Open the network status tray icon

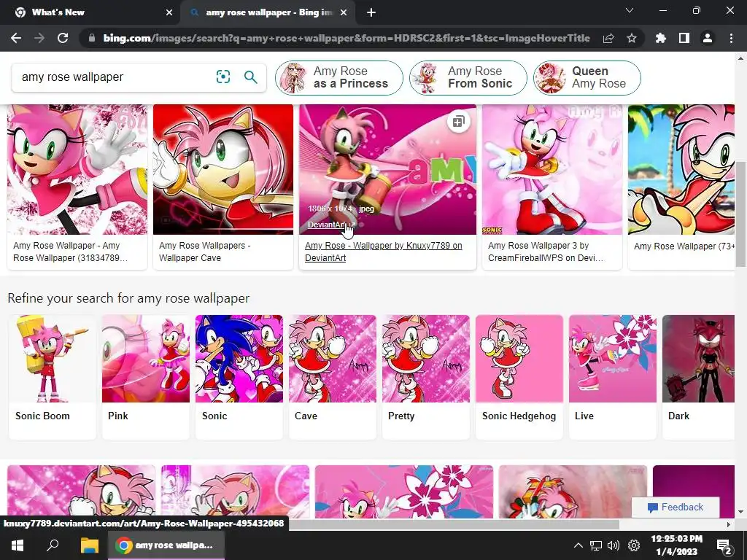tap(595, 545)
